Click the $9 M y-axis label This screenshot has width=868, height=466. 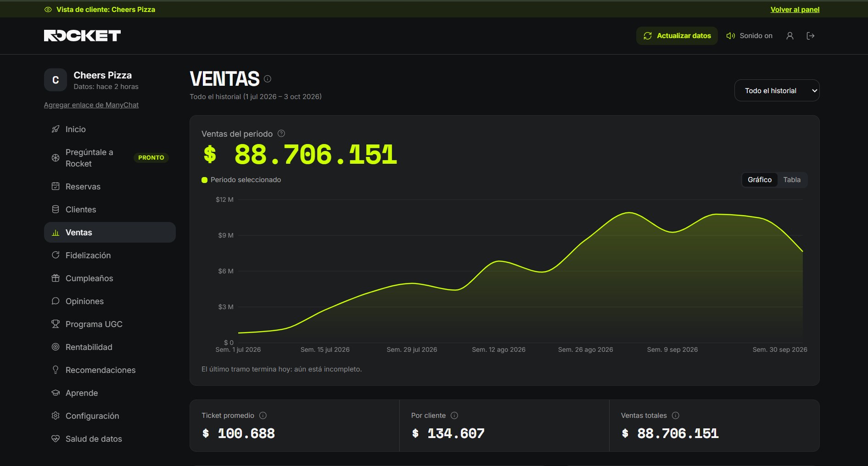click(225, 235)
